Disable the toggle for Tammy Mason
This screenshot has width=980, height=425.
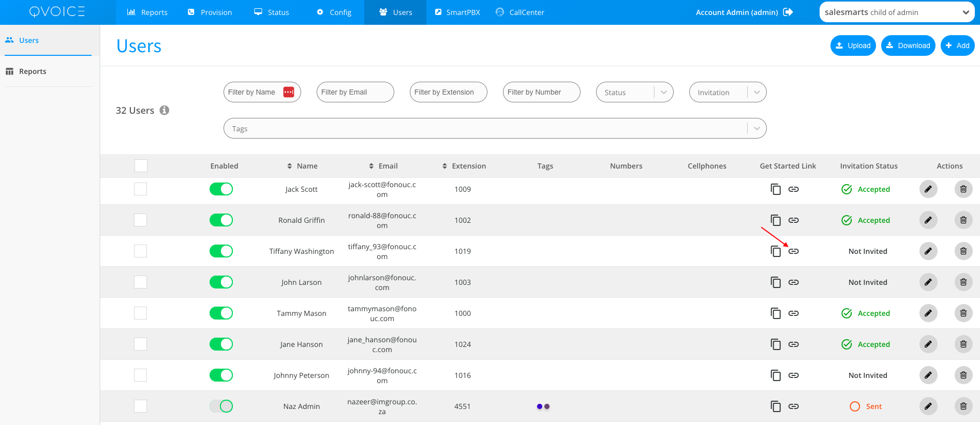click(221, 313)
